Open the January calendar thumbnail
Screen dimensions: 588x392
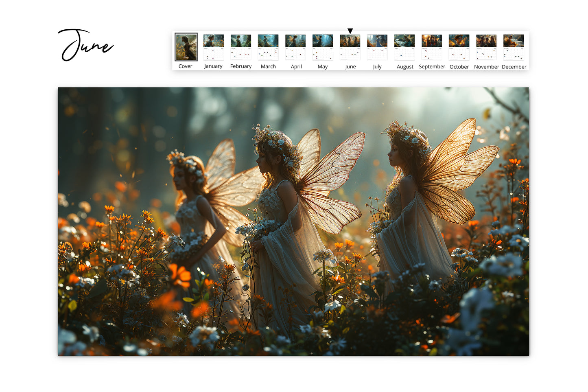coord(214,47)
